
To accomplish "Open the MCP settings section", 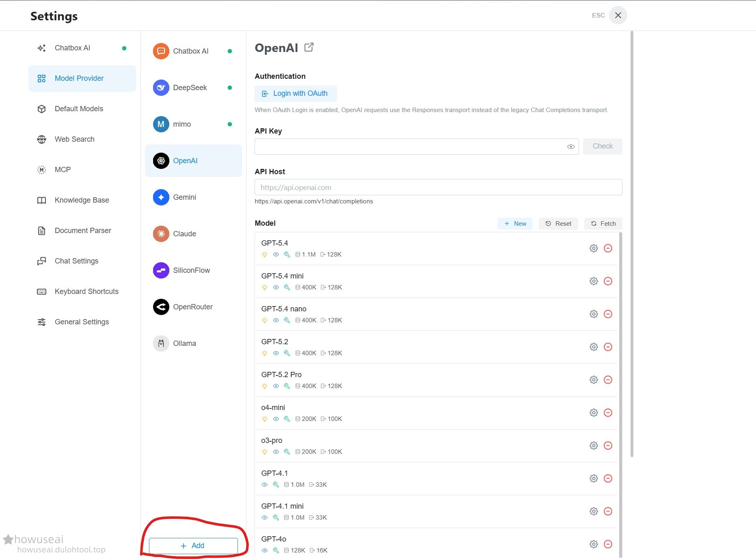I will 82,170.
